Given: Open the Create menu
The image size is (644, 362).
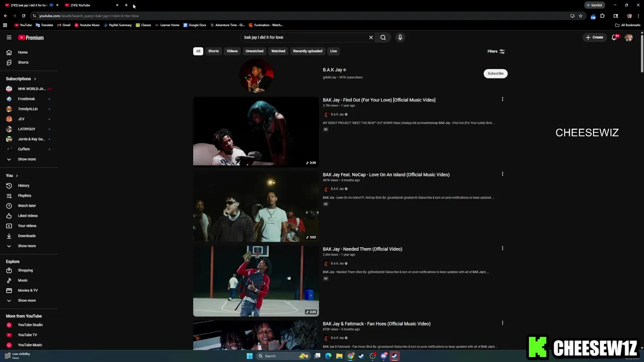Looking at the screenshot, I should 594,37.
